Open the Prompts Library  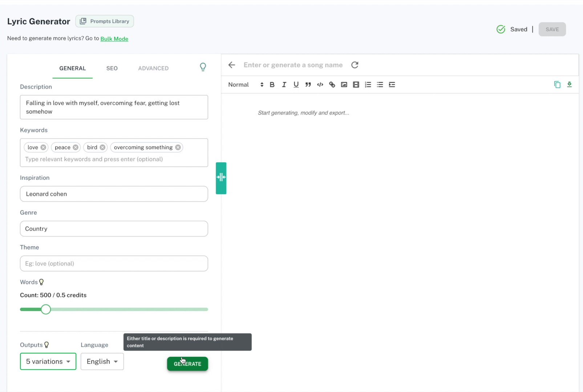coord(105,21)
